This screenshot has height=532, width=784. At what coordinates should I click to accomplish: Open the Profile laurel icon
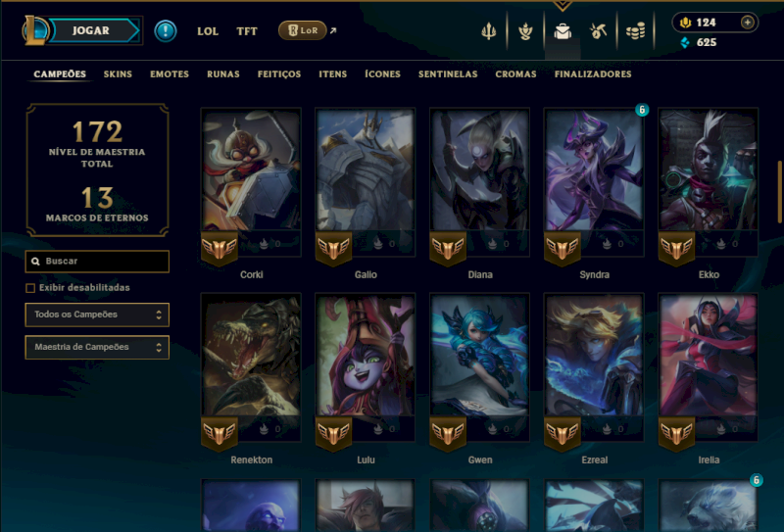pos(525,31)
